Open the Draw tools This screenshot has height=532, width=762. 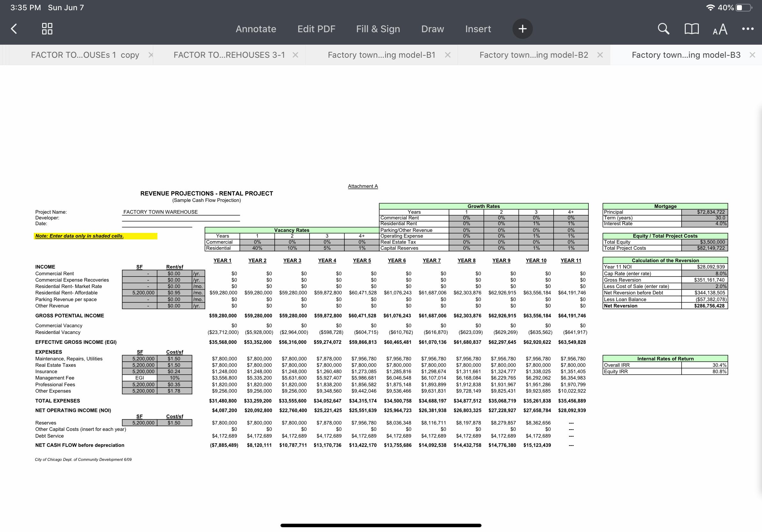tap(432, 29)
